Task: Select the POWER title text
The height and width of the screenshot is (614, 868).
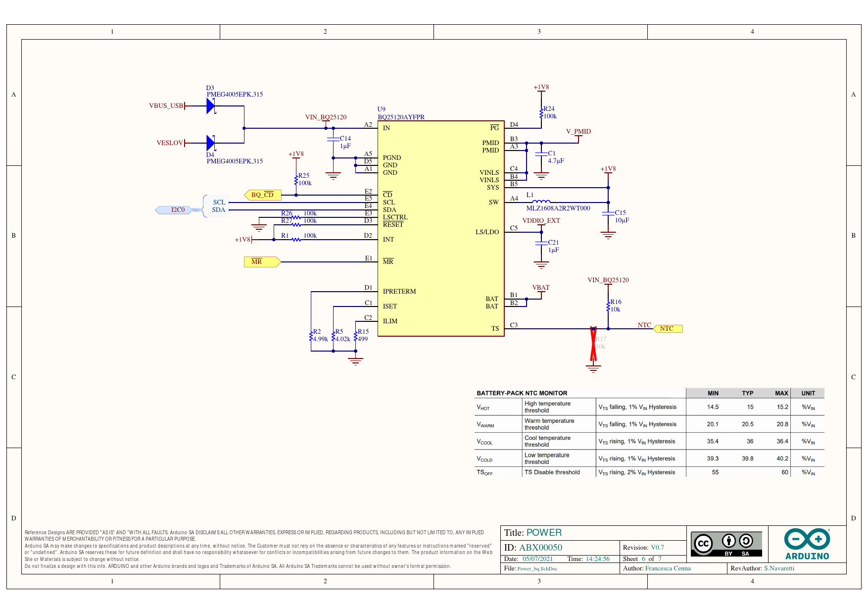Action: 544,533
